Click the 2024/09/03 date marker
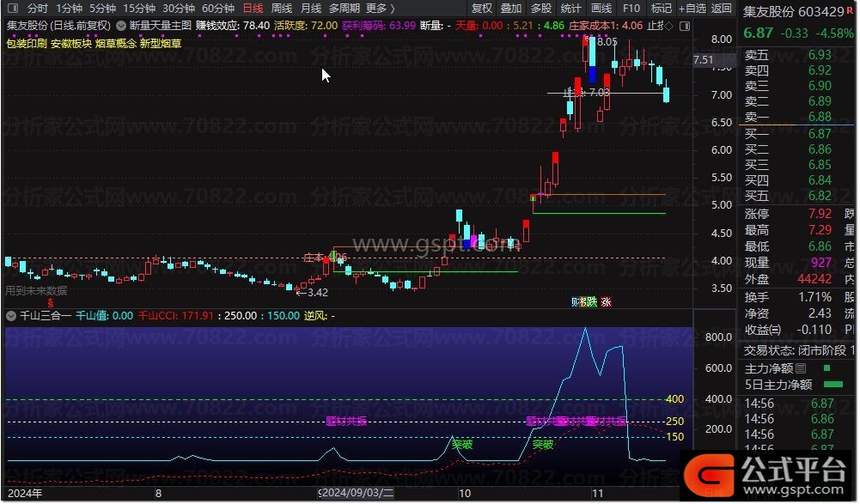The image size is (860, 504). pos(357,493)
